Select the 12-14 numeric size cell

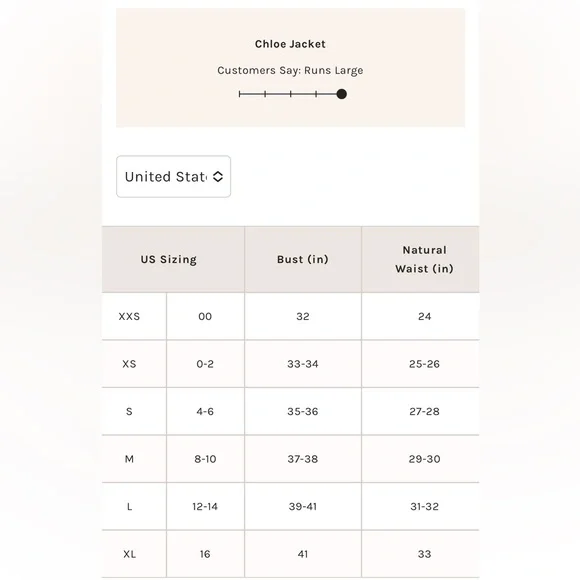point(205,506)
